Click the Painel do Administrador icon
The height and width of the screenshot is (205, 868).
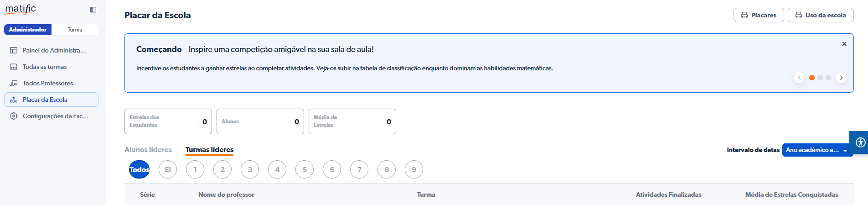(14, 50)
